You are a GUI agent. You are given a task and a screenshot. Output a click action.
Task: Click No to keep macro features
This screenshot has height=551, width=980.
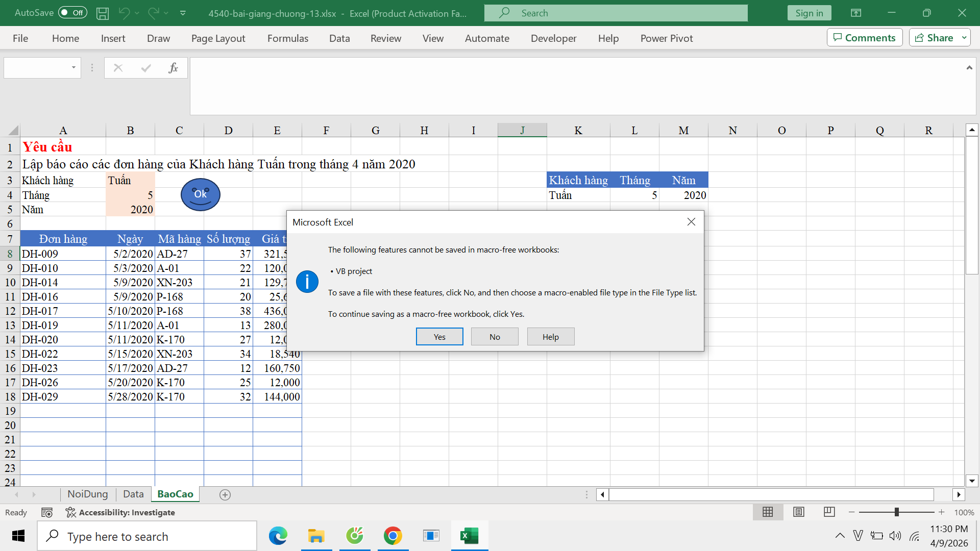tap(495, 337)
